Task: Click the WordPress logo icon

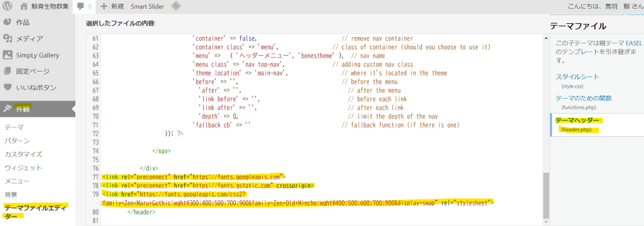Action: click(7, 6)
